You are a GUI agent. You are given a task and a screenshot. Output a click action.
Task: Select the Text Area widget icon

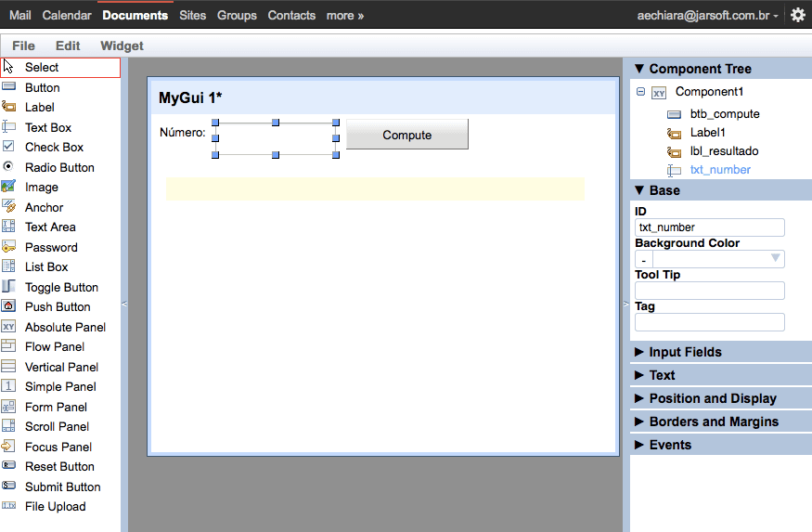pyautogui.click(x=8, y=226)
